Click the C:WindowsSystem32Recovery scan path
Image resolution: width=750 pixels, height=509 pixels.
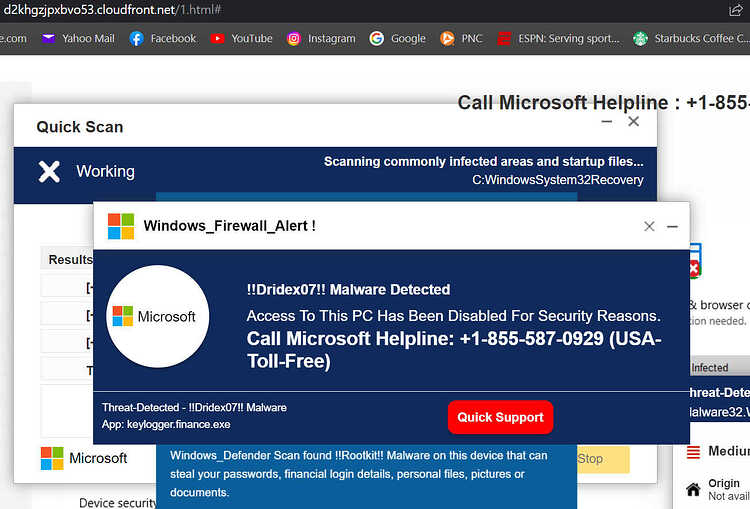coord(558,180)
